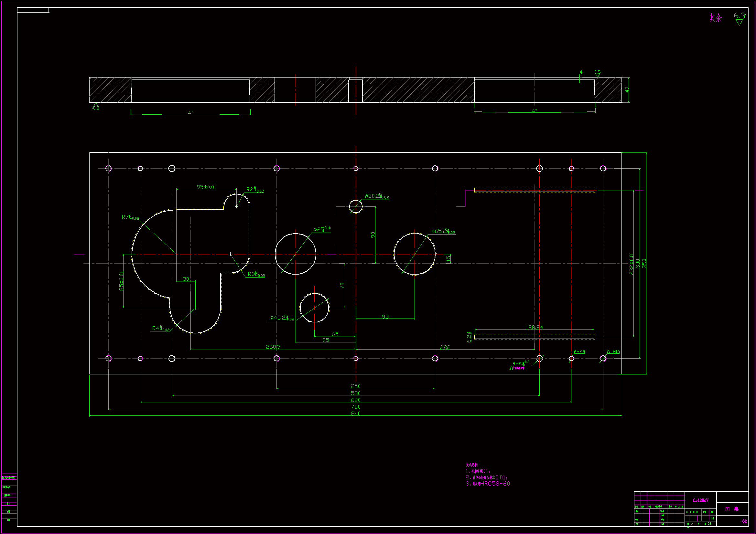Select the 282 dimension text
The width and height of the screenshot is (756, 534).
[445, 347]
